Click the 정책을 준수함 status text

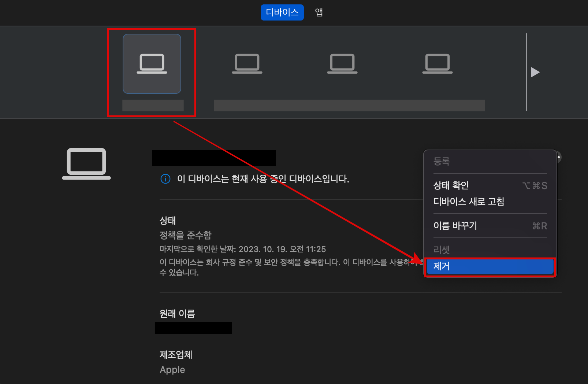point(185,235)
